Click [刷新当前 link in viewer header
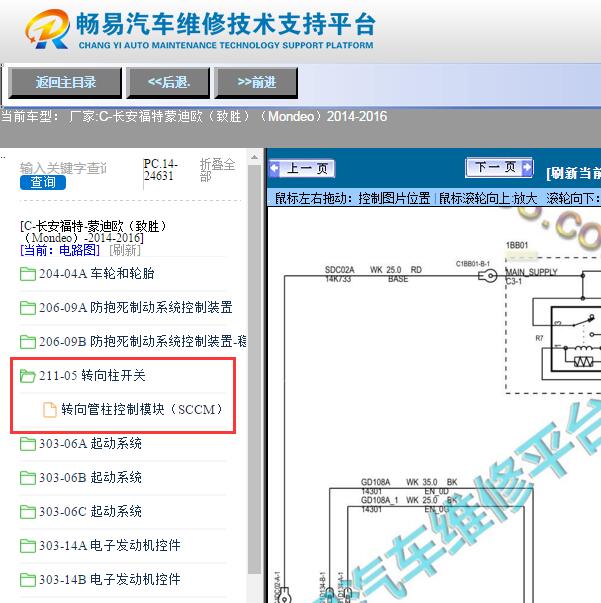Viewport: 601px width, 603px height. pos(573,173)
